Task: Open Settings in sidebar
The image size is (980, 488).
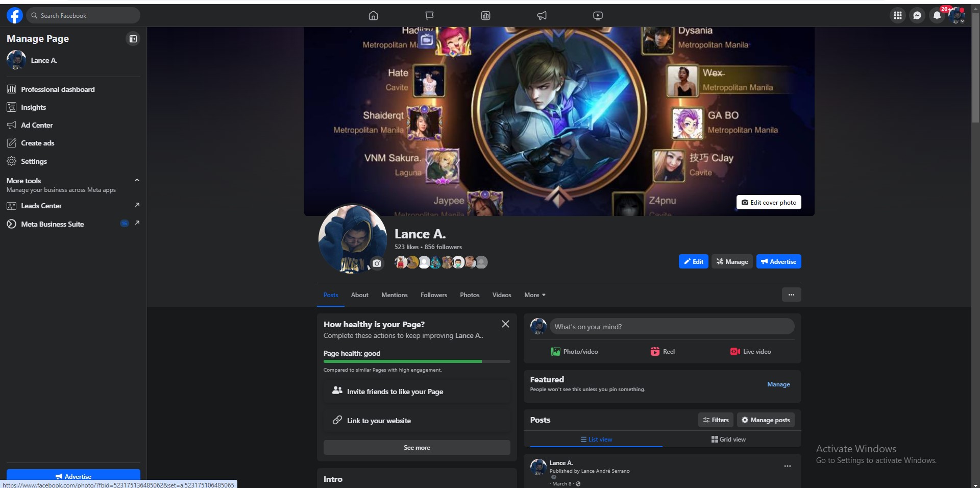Action: 73,161
